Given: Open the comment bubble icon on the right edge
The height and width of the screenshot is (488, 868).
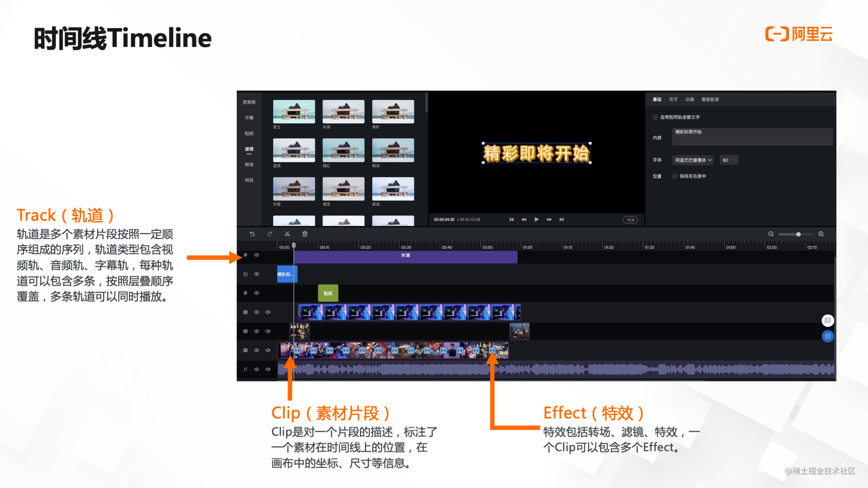Looking at the screenshot, I should click(828, 321).
